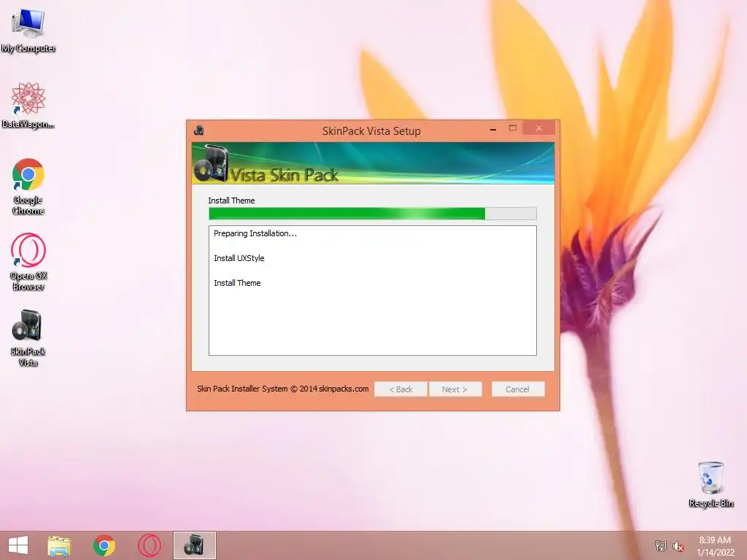The image size is (747, 560).
Task: Cancel the SkinPack installation
Action: [x=518, y=389]
